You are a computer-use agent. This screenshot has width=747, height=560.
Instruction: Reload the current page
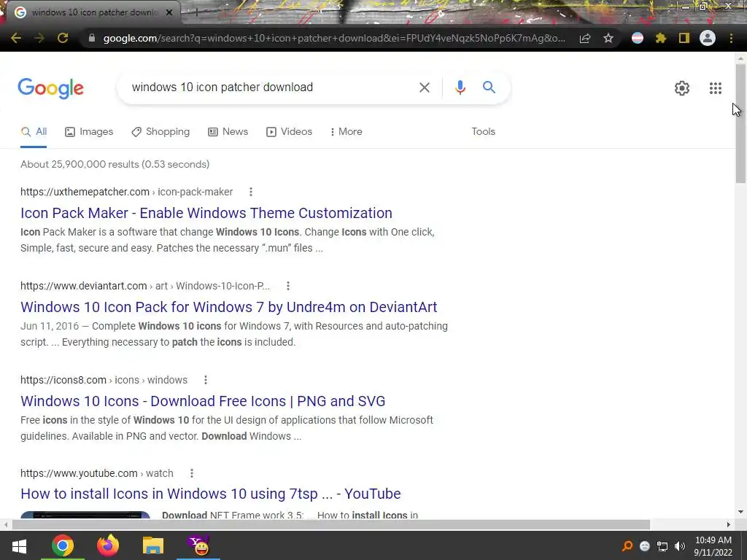(63, 38)
